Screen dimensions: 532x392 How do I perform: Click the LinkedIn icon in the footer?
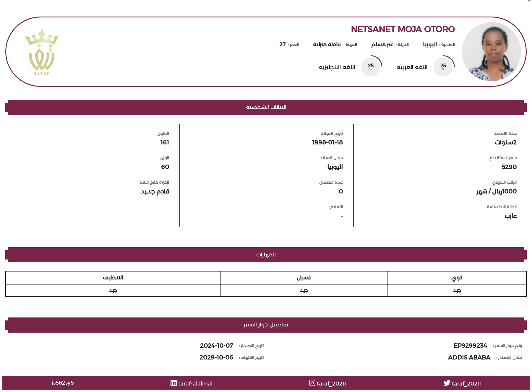pos(173,383)
